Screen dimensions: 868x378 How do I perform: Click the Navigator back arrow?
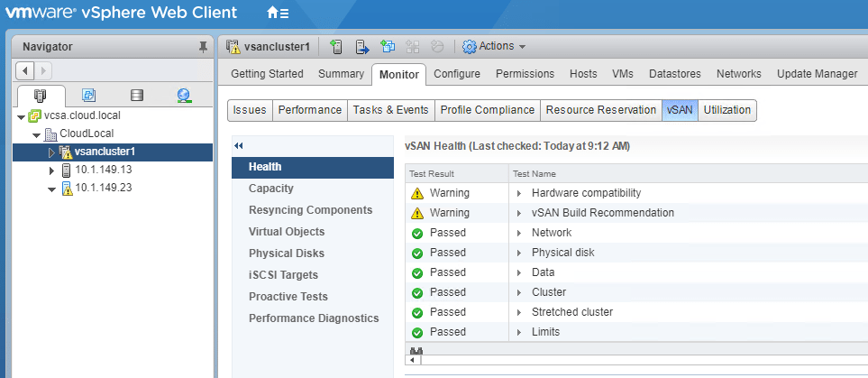(x=26, y=70)
